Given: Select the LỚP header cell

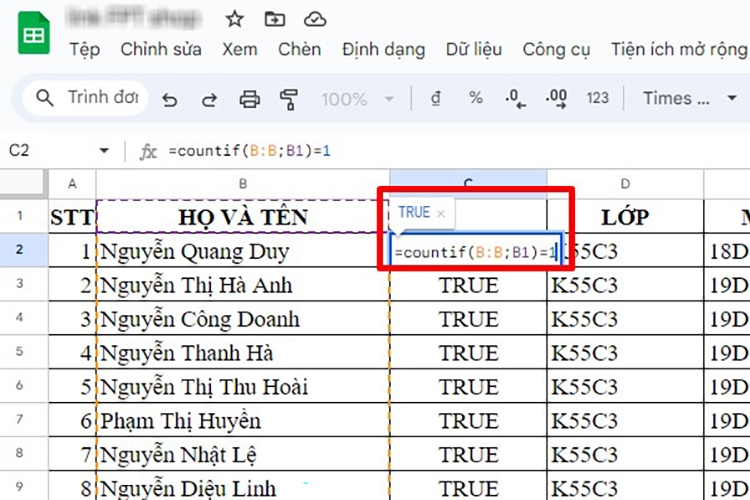Looking at the screenshot, I should click(x=625, y=216).
